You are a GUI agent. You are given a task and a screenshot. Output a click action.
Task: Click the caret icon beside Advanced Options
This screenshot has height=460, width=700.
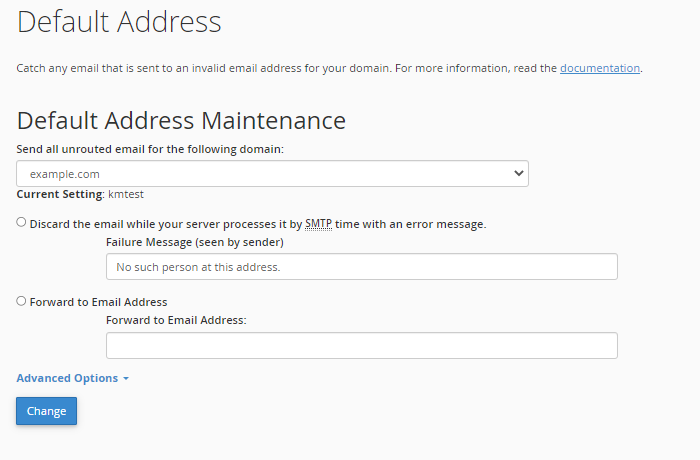tap(127, 379)
